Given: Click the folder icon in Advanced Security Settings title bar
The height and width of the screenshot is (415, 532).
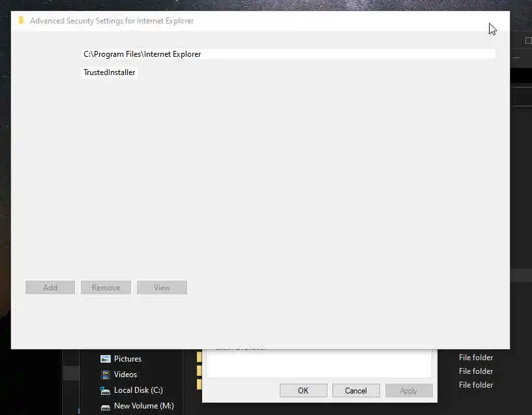Looking at the screenshot, I should click(21, 20).
